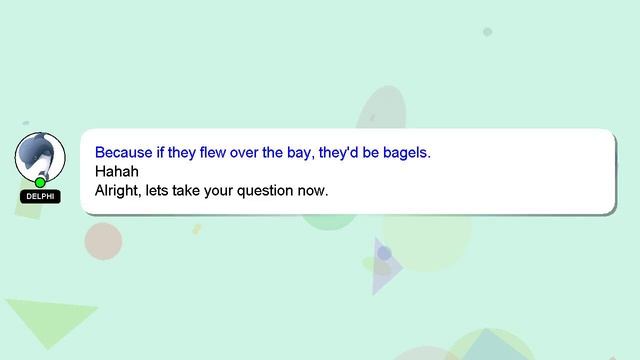Click the teal triangle at the bottom edge
This screenshot has height=360, width=640.
click(x=487, y=345)
